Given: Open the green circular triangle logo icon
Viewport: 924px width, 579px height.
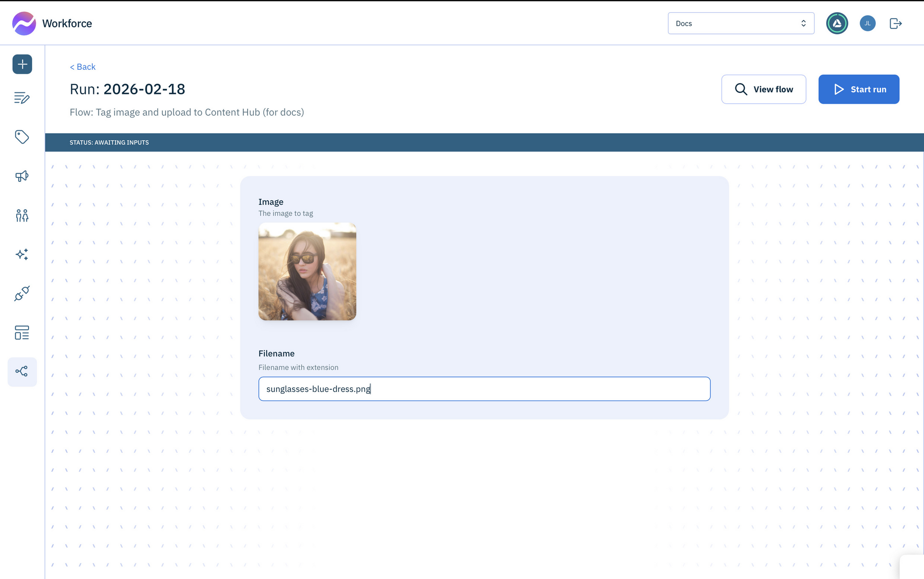Looking at the screenshot, I should [837, 24].
